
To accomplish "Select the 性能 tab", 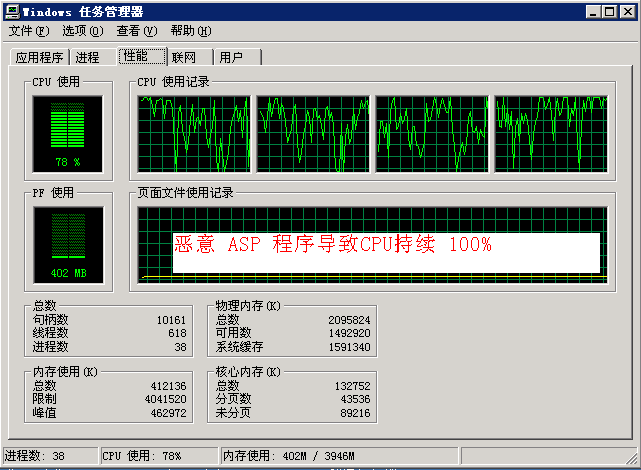I will (x=136, y=56).
